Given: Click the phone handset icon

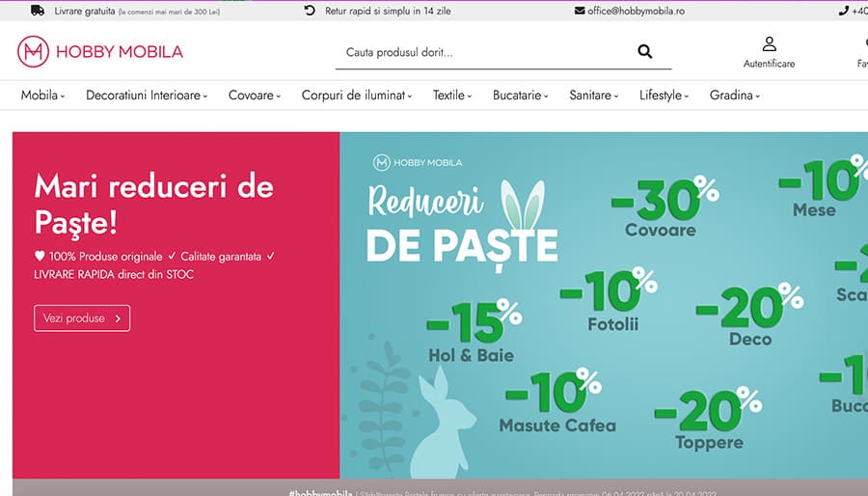Looking at the screenshot, I should click(x=844, y=11).
